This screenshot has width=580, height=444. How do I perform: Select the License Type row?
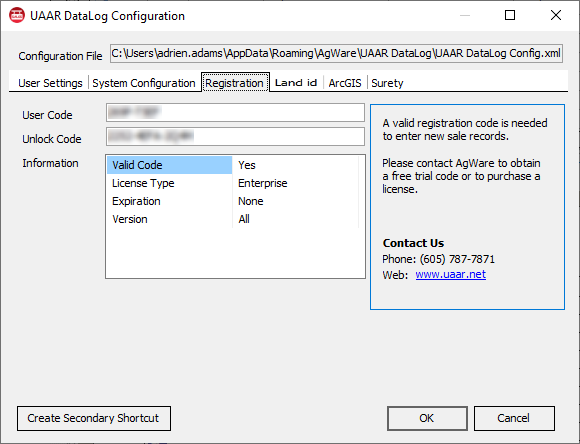pos(233,183)
